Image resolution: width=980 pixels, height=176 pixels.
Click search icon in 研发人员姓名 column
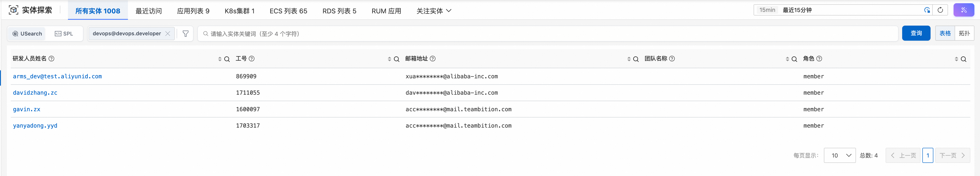click(227, 59)
